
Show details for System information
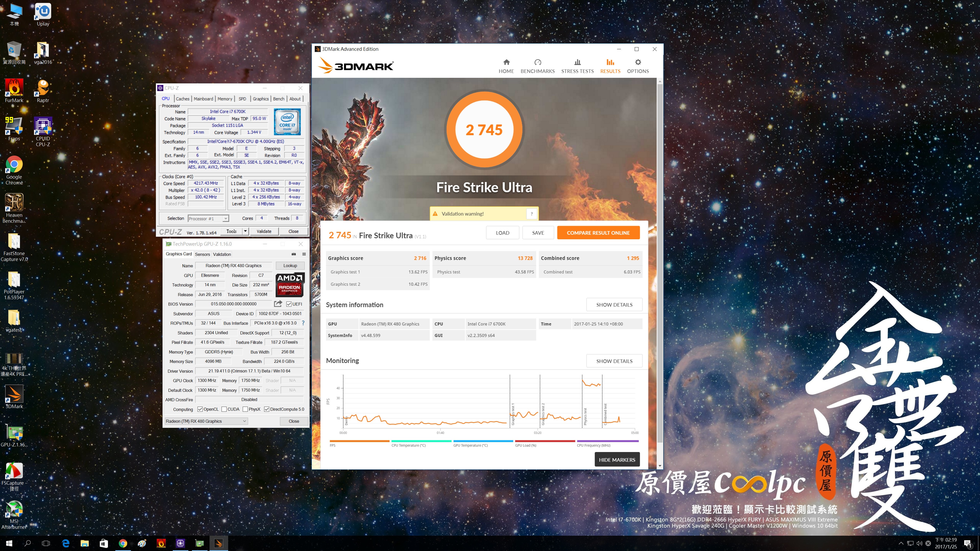click(614, 305)
